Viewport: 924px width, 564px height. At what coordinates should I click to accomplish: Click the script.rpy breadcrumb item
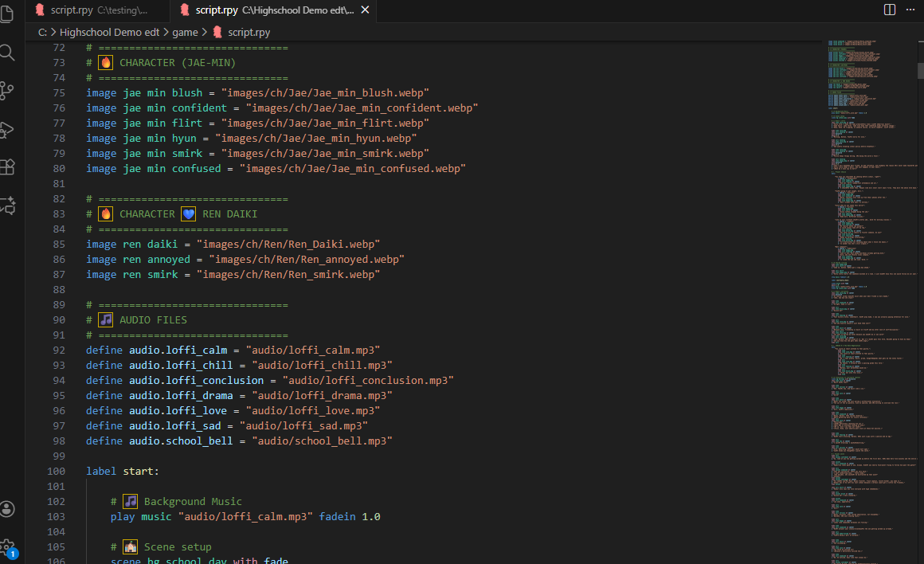pyautogui.click(x=249, y=33)
